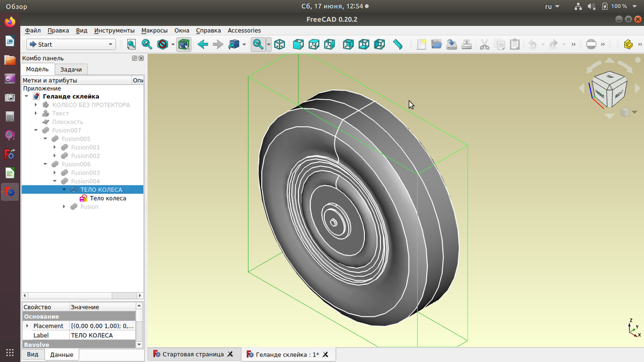Open the Стартовая страница document tab

[x=192, y=354]
